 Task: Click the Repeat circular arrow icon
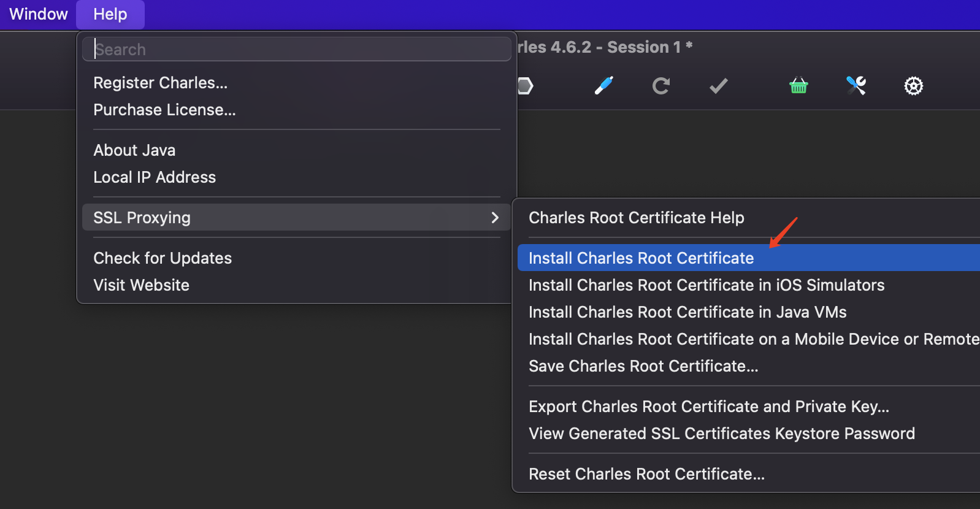(660, 86)
